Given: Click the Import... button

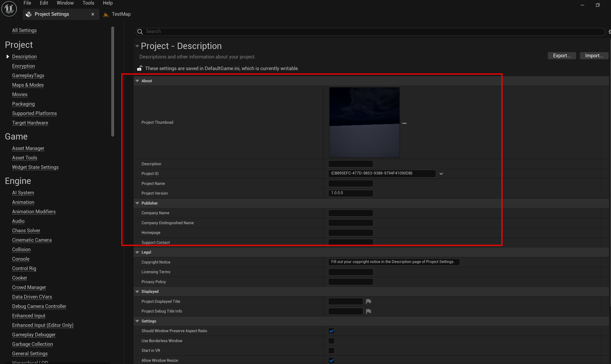Looking at the screenshot, I should (x=594, y=56).
